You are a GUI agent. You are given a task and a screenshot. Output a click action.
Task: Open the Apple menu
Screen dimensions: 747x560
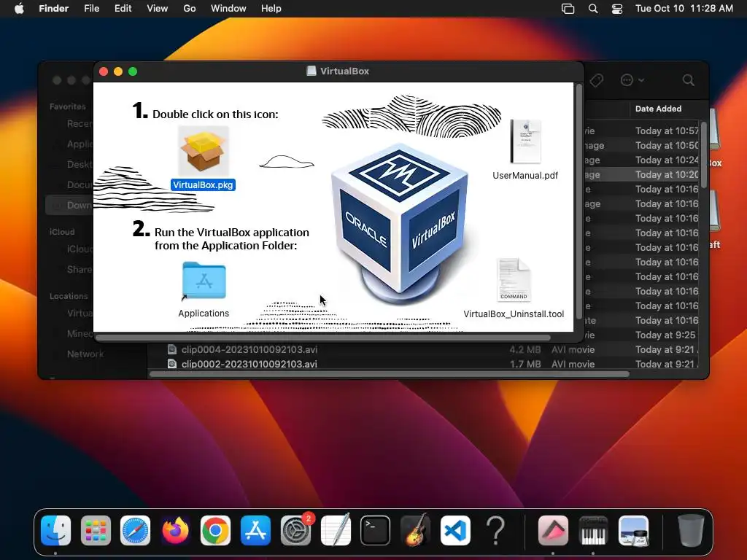[19, 9]
